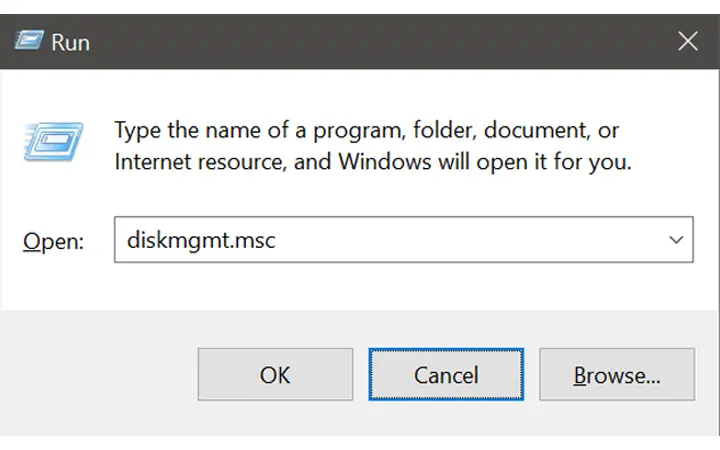Image resolution: width=720 pixels, height=450 pixels.
Task: Click the empty dark title bar area
Action: coord(381,41)
